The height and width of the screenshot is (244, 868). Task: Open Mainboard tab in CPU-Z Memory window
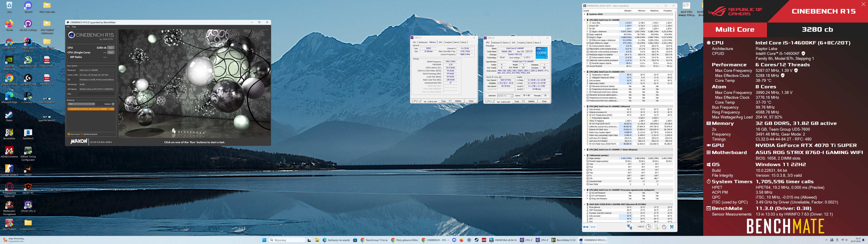click(423, 43)
